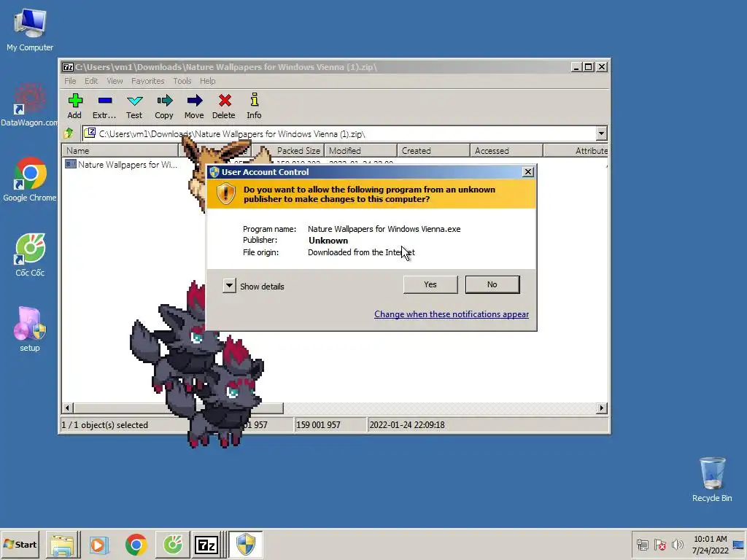Click the volume speaker tray icon
Image resolution: width=747 pixels, height=560 pixels.
click(x=677, y=544)
